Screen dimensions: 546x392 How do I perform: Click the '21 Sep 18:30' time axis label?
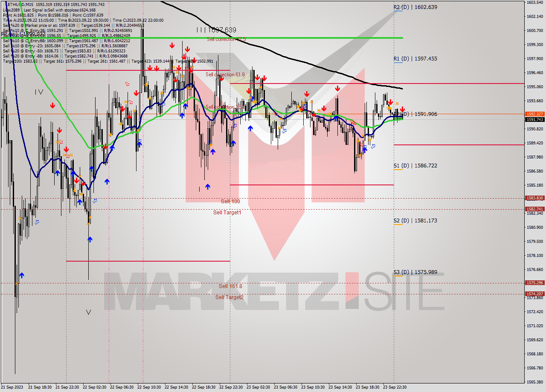[40, 387]
